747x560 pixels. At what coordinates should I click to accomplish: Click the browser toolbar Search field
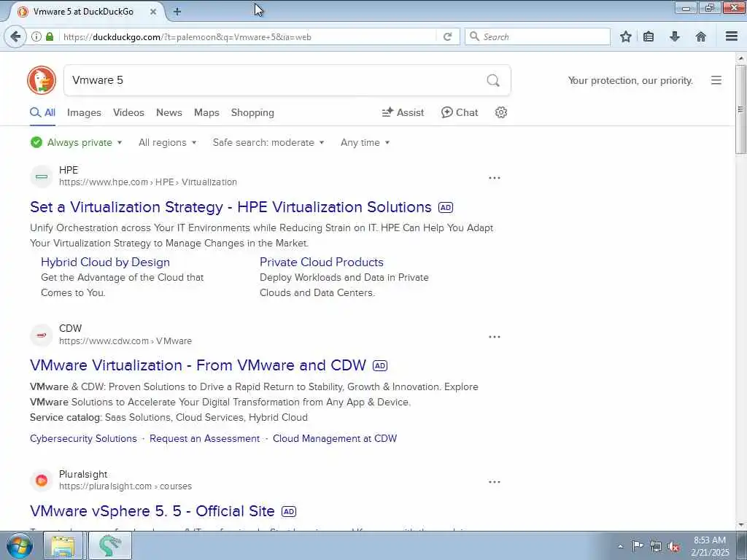pos(538,36)
